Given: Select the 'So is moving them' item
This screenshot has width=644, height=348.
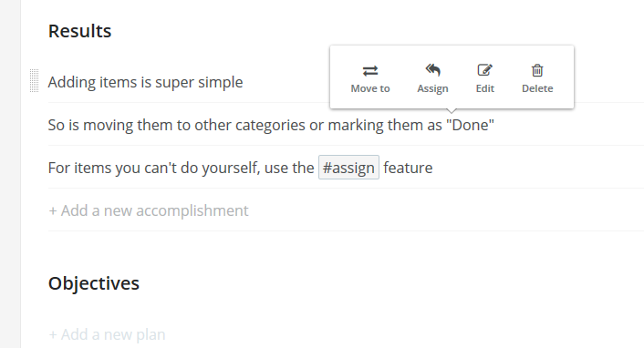Looking at the screenshot, I should [x=271, y=125].
